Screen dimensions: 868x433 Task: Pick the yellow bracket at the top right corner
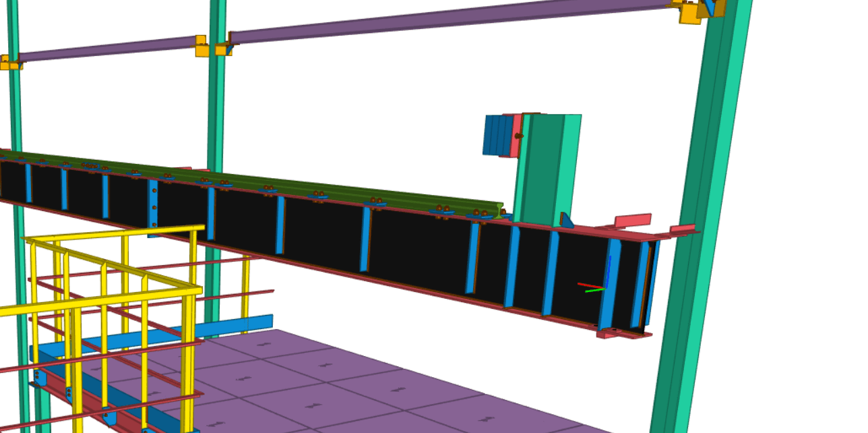[690, 13]
